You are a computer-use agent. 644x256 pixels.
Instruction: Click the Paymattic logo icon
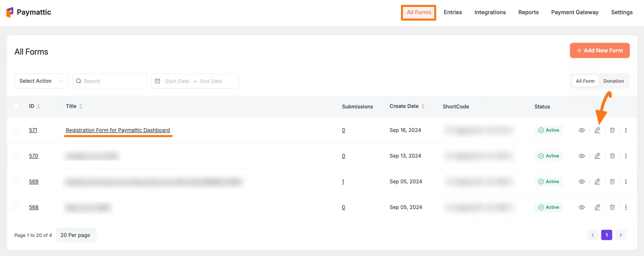(x=10, y=12)
